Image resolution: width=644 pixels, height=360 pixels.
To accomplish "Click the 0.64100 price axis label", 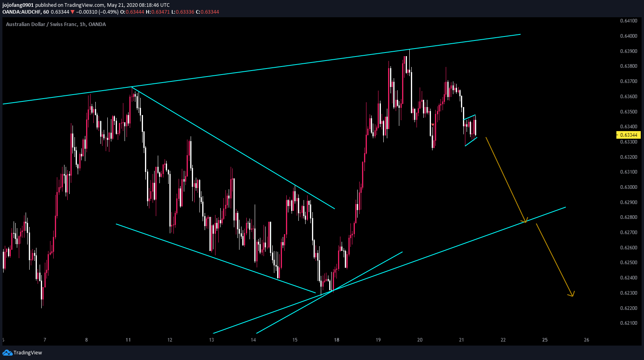I will 628,21.
